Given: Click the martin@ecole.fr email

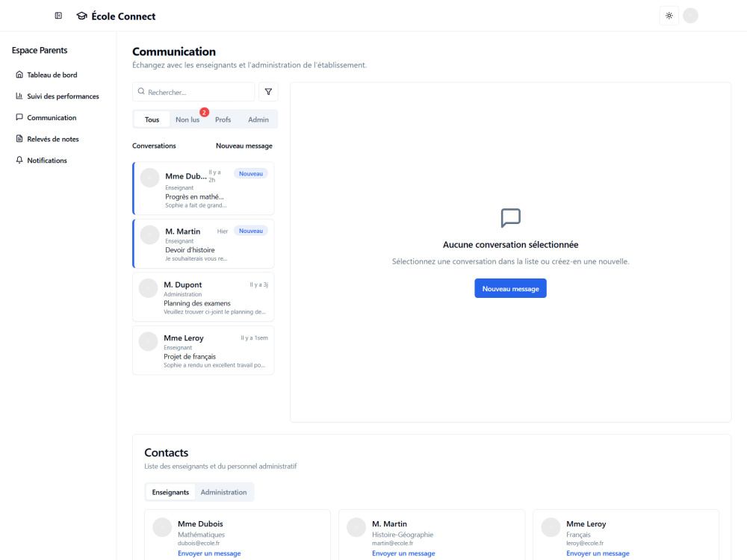Looking at the screenshot, I should (x=393, y=544).
